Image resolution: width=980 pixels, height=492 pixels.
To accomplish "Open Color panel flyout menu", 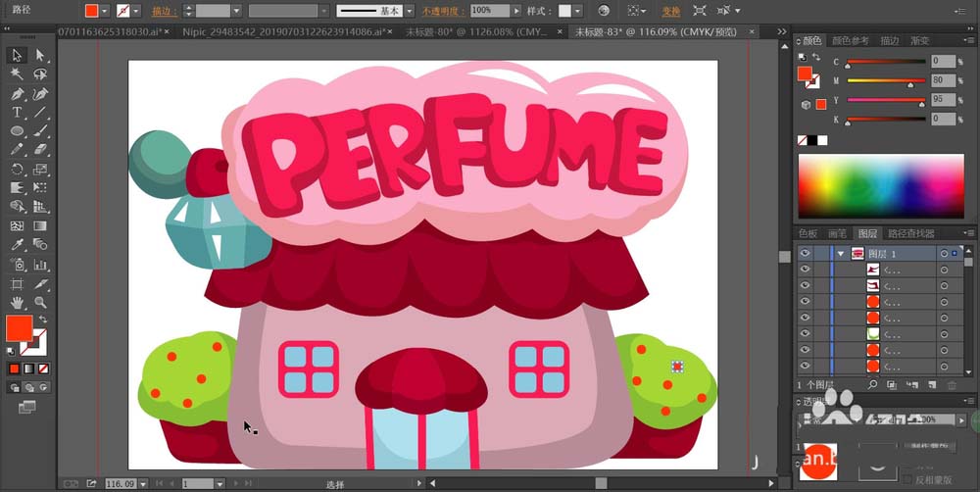I will click(x=970, y=41).
